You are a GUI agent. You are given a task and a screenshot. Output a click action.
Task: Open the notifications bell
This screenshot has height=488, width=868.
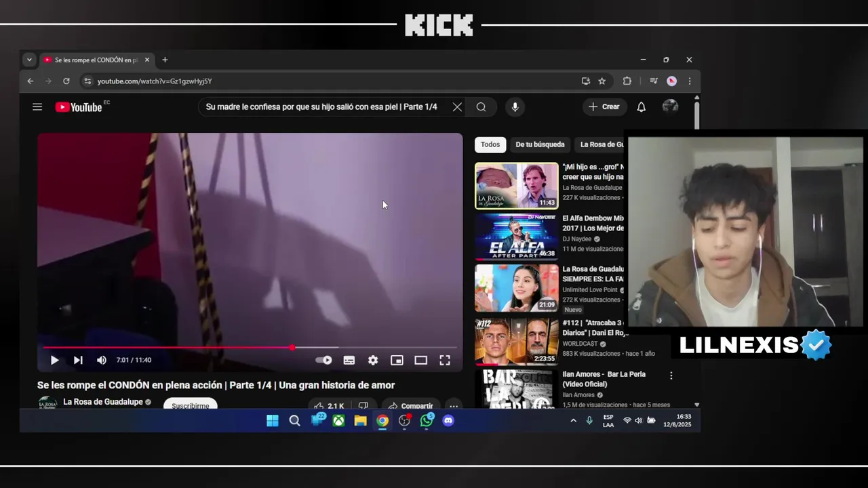(641, 107)
